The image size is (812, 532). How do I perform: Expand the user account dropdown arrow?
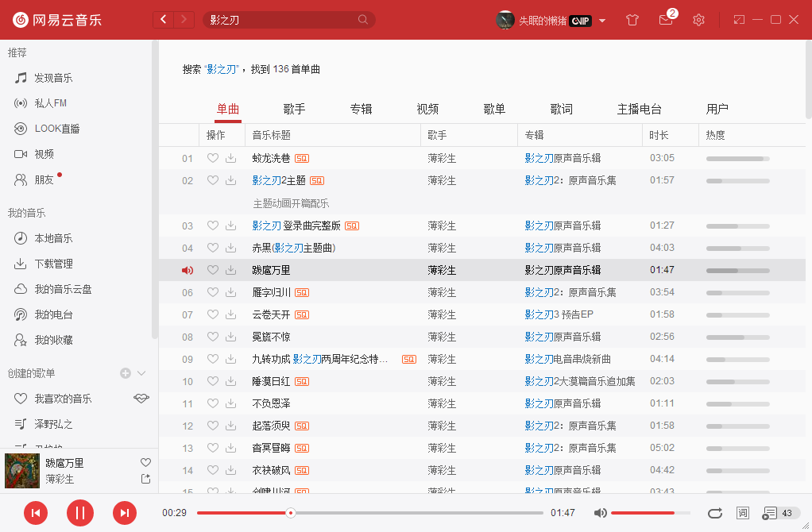[602, 21]
